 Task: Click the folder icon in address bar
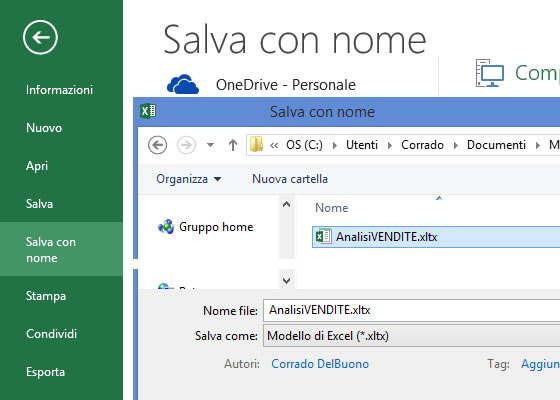pos(256,144)
